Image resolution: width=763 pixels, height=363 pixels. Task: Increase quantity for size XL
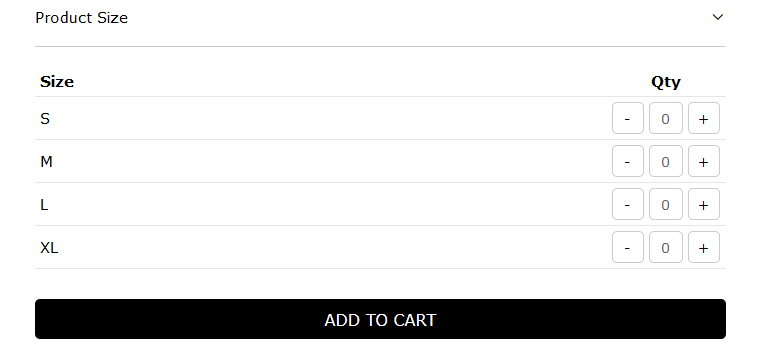coord(704,247)
